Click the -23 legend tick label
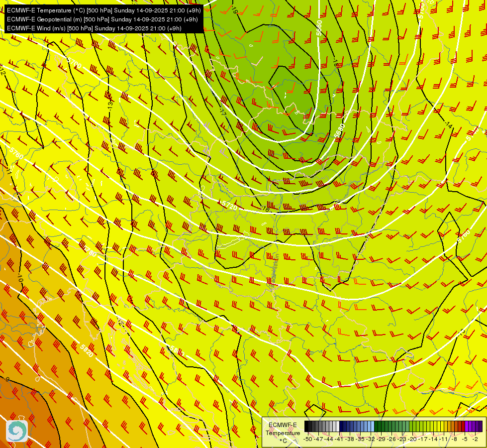This screenshot has height=448, width=487. click(402, 440)
